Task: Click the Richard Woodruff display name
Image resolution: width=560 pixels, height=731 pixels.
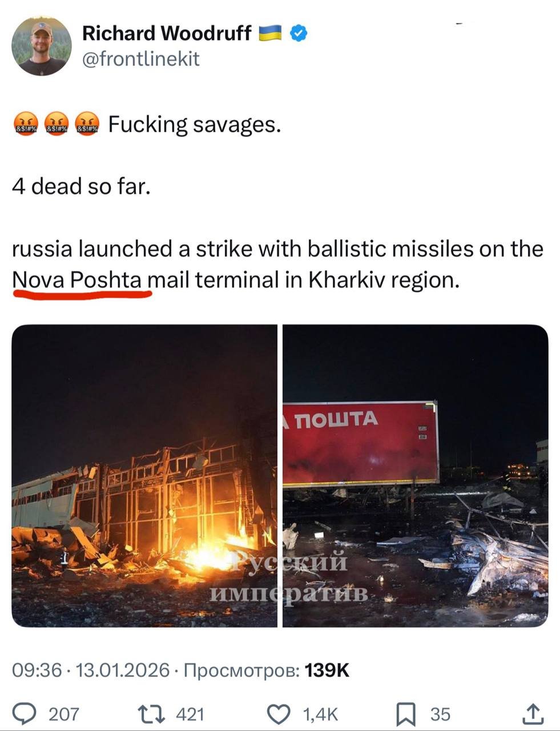Action: tap(167, 33)
